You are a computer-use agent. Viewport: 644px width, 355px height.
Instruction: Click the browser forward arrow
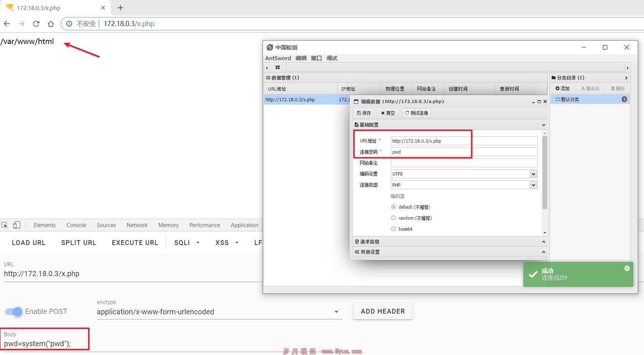tap(21, 24)
